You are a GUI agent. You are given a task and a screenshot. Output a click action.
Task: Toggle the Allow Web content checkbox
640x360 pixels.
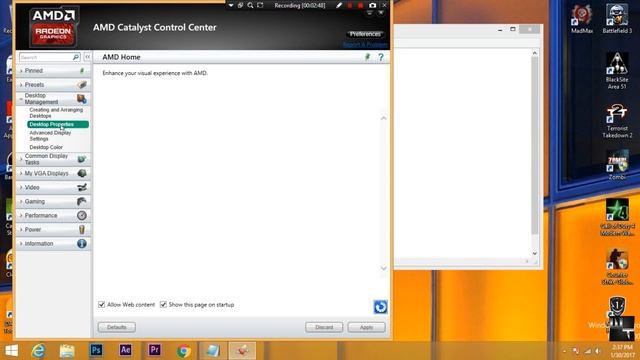[x=102, y=304]
